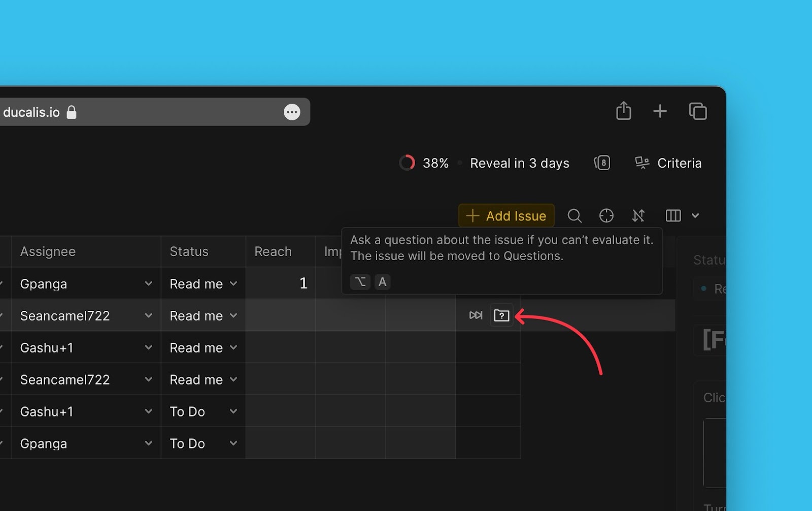The image size is (812, 511).
Task: Click the Add Issue button
Action: [x=506, y=216]
